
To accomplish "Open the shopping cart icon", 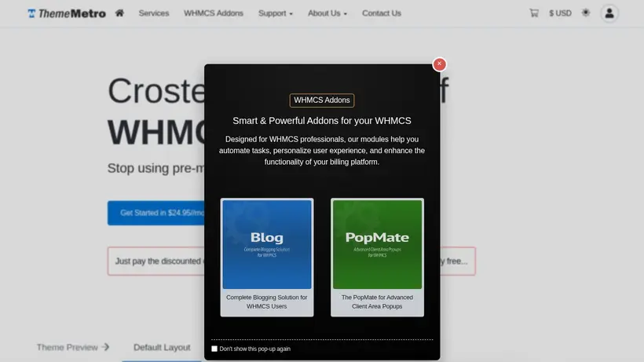I will coord(534,13).
